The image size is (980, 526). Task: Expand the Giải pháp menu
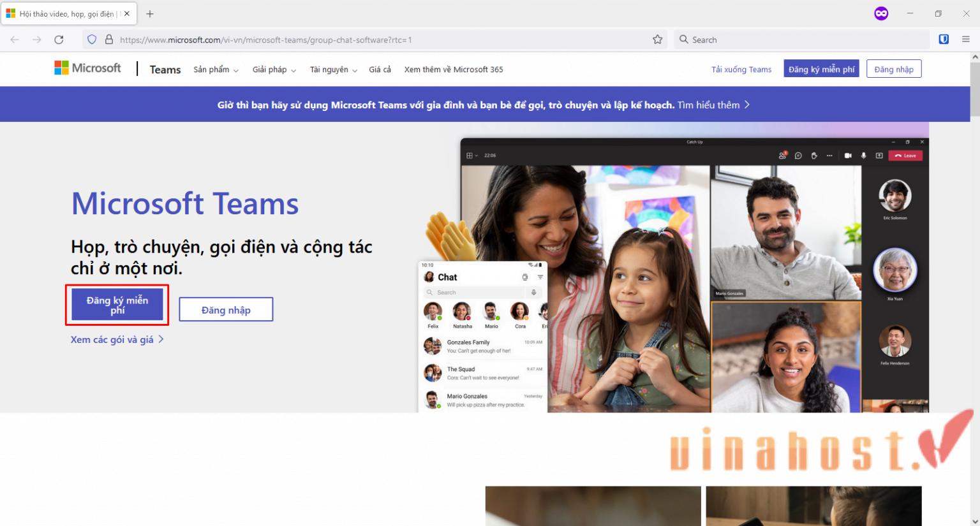[x=274, y=69]
